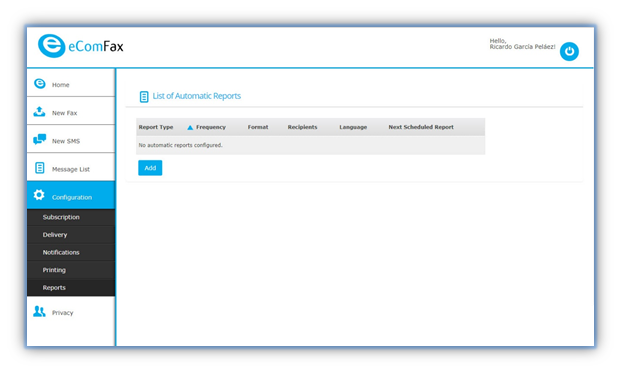Click the Home sidebar icon
The width and height of the screenshot is (621, 373).
click(x=40, y=84)
